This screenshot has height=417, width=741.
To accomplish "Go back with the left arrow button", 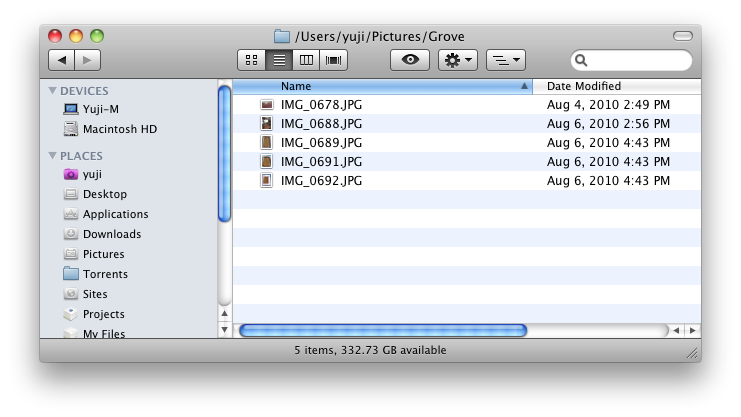I will (x=61, y=60).
